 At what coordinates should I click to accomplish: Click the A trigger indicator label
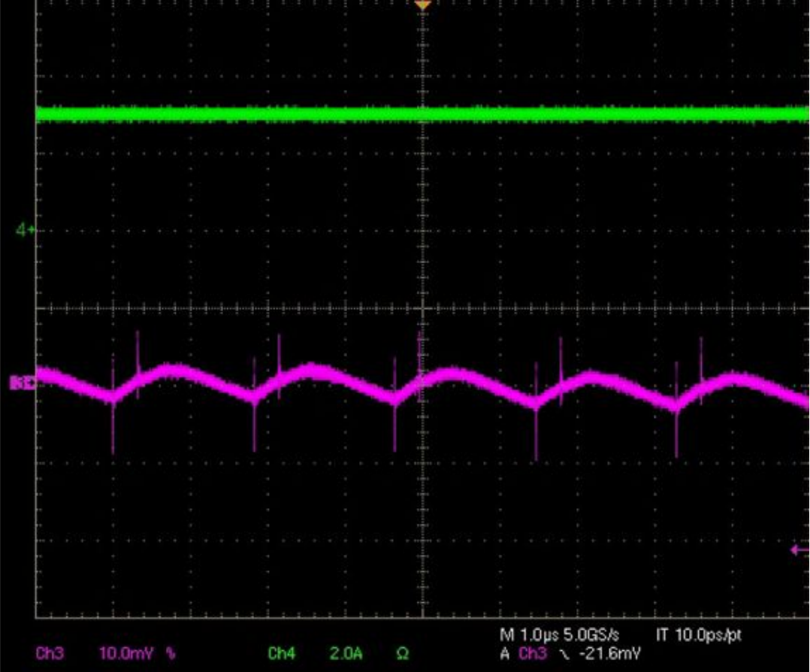[x=504, y=654]
